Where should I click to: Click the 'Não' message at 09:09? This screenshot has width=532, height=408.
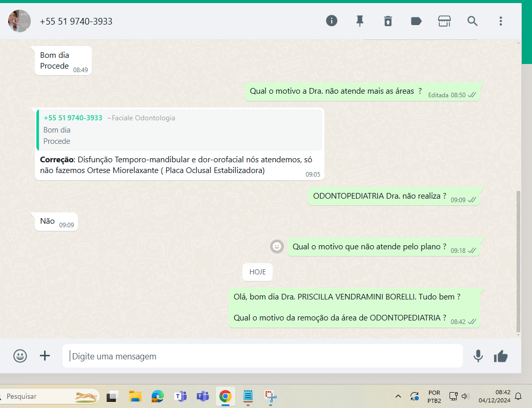[x=56, y=222]
